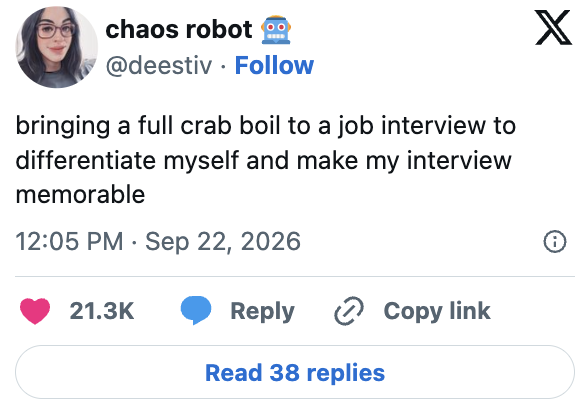
Task: Follow the @deestiv account
Action: click(x=274, y=65)
